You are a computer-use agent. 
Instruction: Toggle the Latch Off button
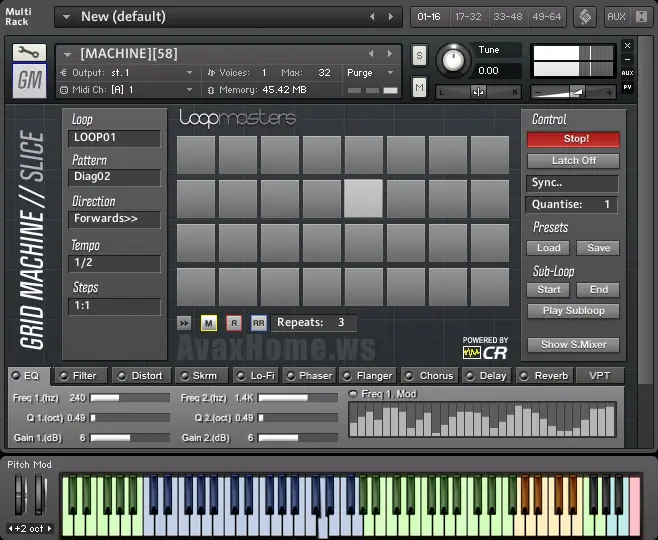coord(573,161)
